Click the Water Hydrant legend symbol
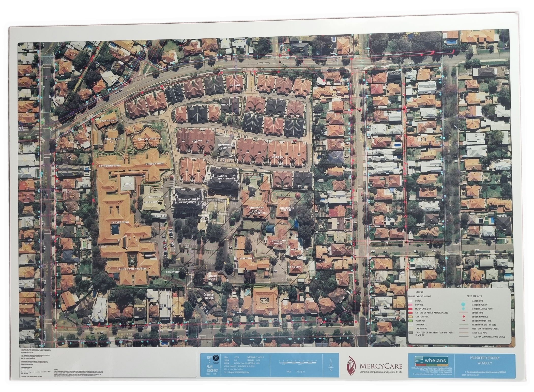This screenshot has width=534, height=392. (463, 305)
